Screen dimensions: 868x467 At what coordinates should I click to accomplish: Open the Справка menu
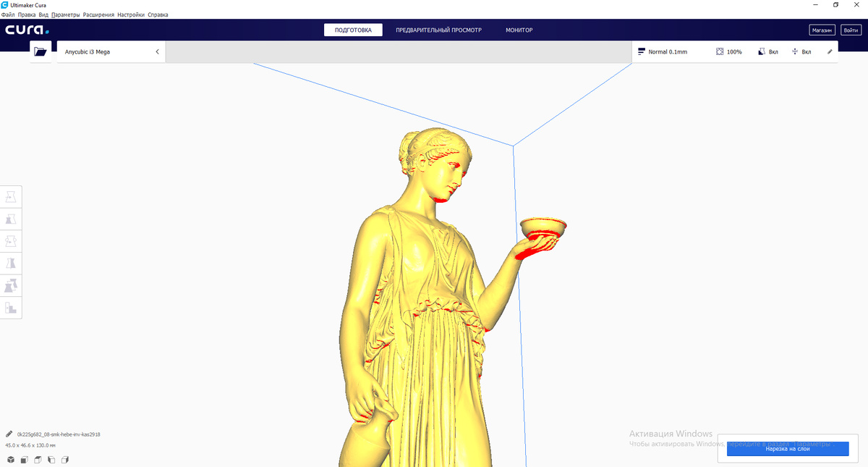coord(158,14)
